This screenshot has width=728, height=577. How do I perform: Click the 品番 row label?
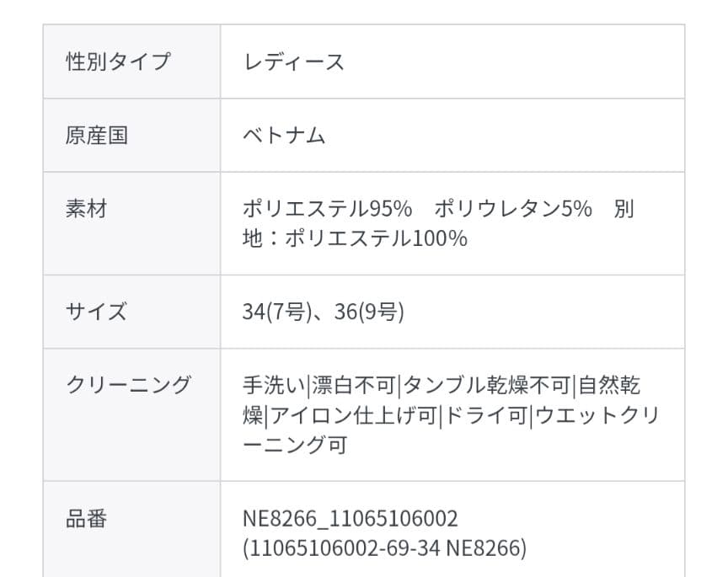(x=87, y=518)
